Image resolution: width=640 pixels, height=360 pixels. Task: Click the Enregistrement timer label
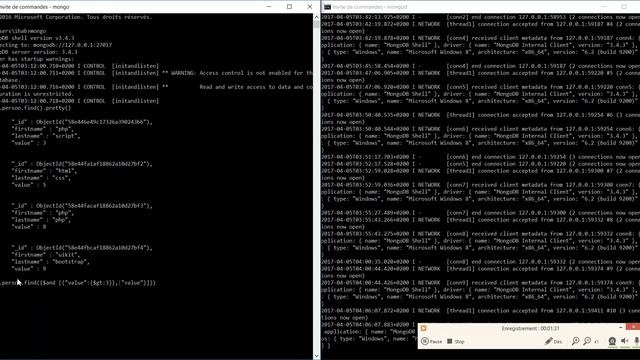(x=530, y=328)
